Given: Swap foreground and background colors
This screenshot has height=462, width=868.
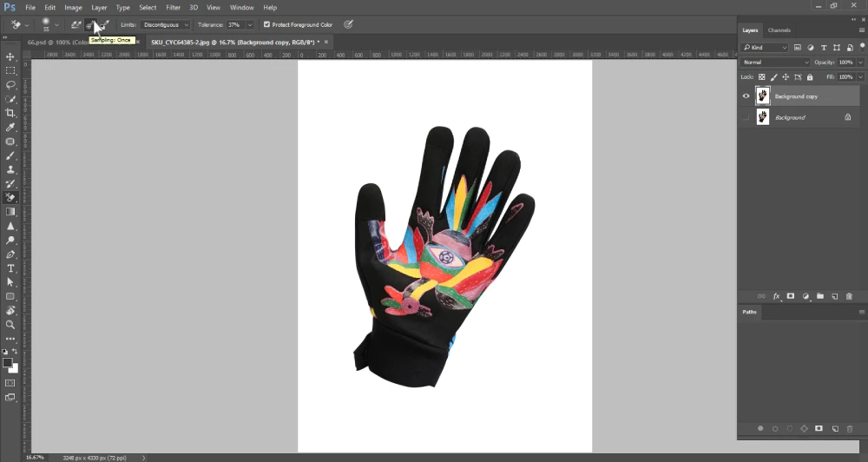Looking at the screenshot, I should click(x=15, y=351).
